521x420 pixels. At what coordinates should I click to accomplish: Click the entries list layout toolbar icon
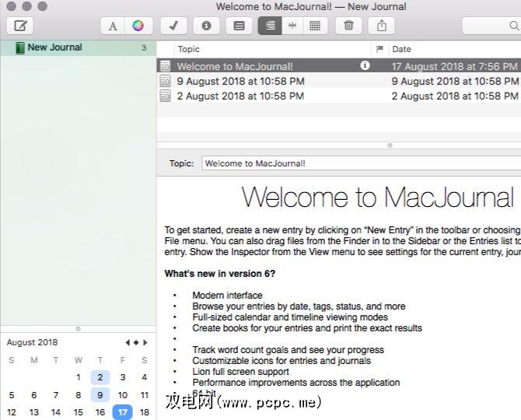(239, 26)
